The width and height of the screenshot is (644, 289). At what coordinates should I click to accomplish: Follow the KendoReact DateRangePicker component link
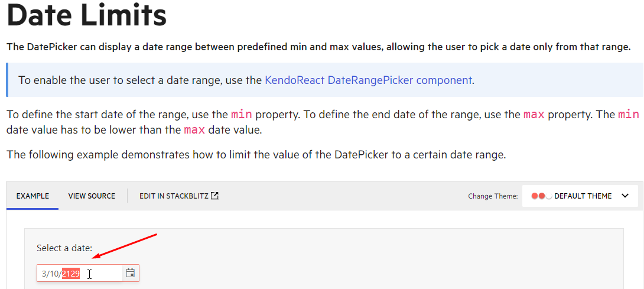(x=369, y=80)
